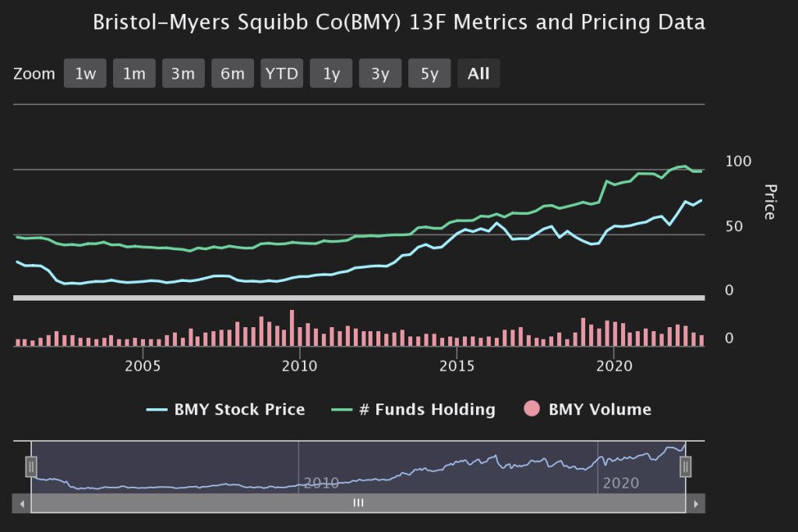Viewport: 798px width, 532px height.
Task: Zoom chart to 3y range
Action: pyautogui.click(x=380, y=74)
